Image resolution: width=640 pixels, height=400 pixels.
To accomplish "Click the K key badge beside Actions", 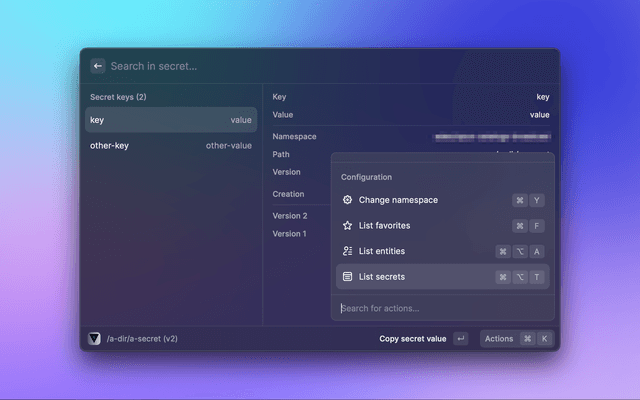I will click(545, 339).
